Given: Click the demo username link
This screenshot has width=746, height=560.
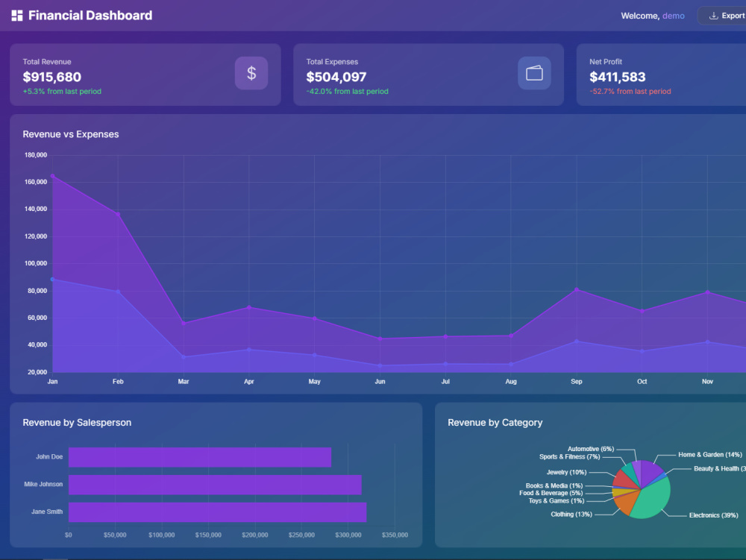Looking at the screenshot, I should click(x=673, y=16).
